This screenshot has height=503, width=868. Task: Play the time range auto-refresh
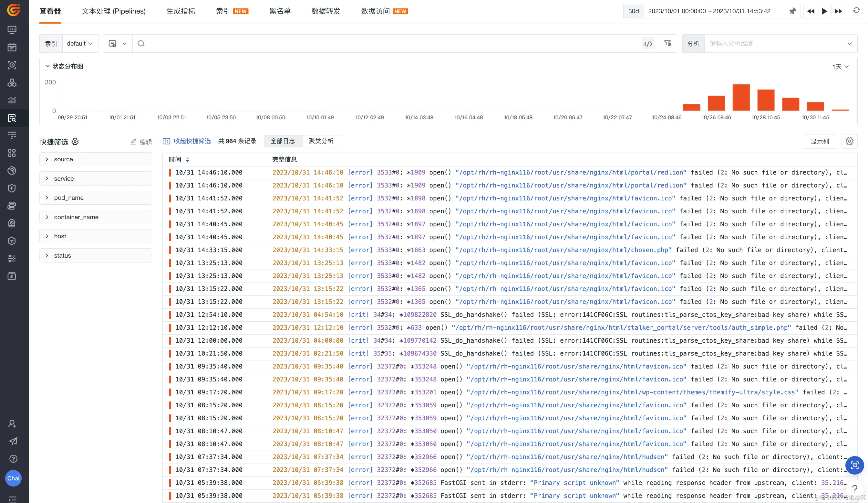point(825,11)
